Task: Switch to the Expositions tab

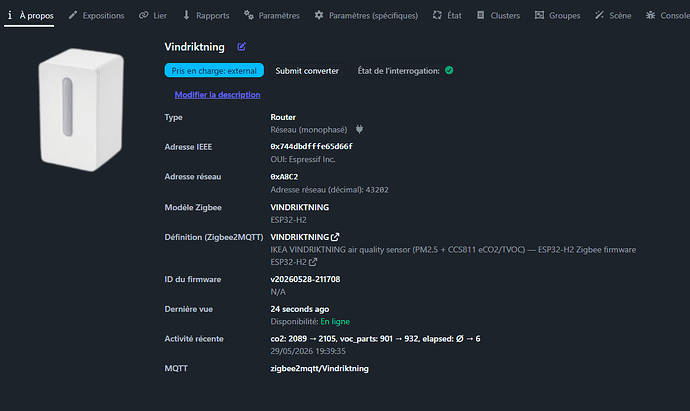Action: coord(96,15)
